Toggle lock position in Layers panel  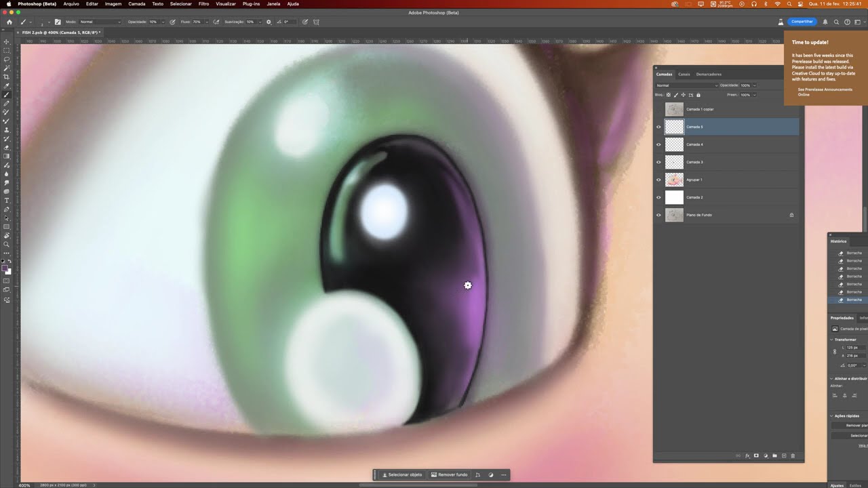[684, 95]
